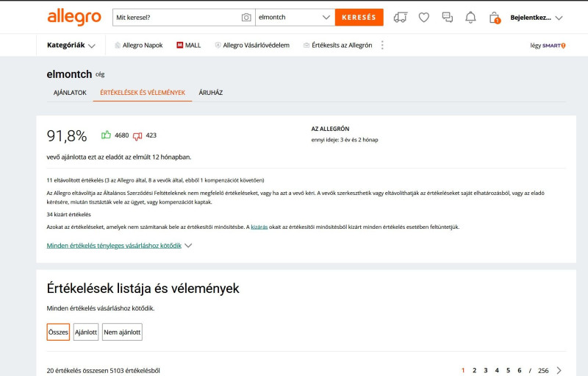588x376 pixels.
Task: Switch to AJÁNLATOK tab
Action: tap(70, 93)
